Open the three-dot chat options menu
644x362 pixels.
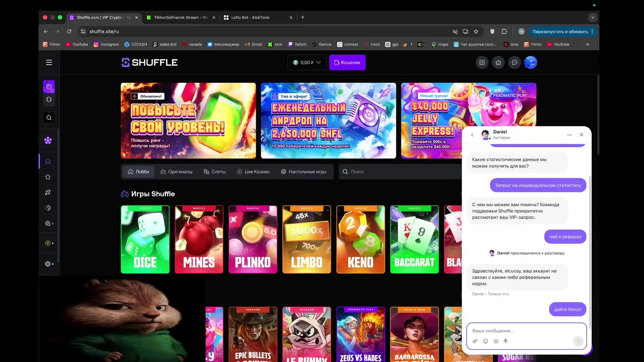(x=570, y=135)
